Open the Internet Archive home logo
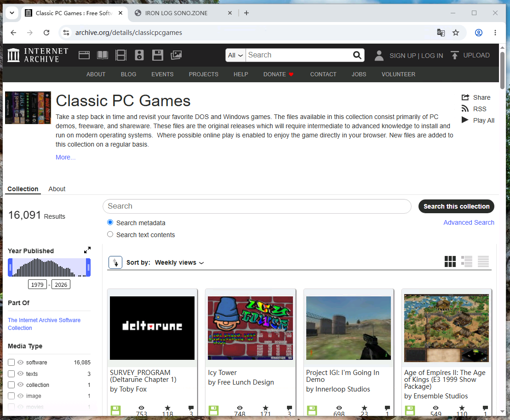510x420 pixels. point(38,55)
